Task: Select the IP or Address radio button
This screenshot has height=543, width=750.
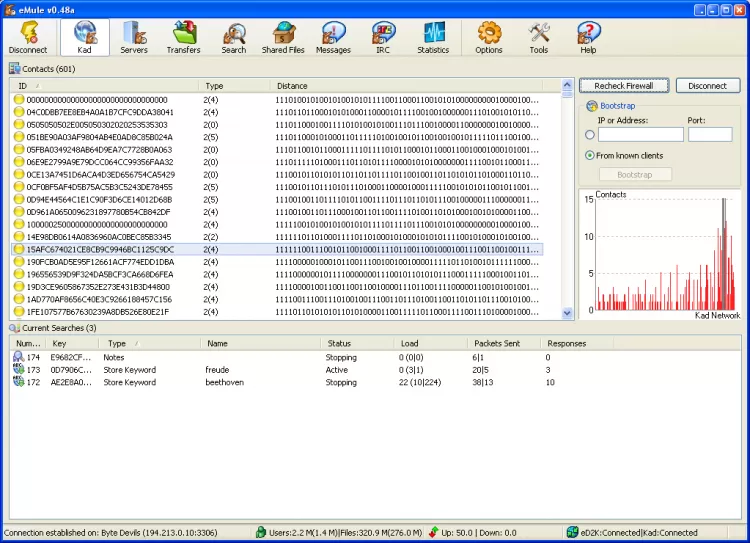Action: (x=590, y=135)
